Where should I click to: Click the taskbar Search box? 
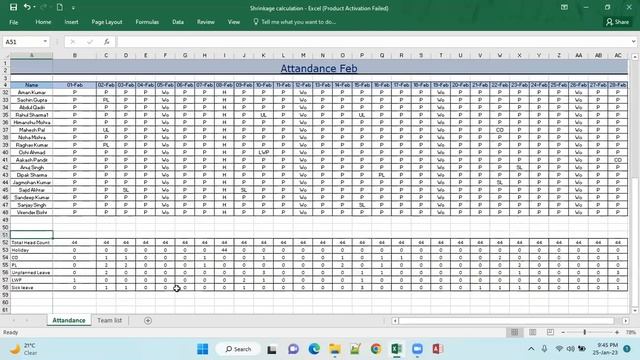pos(238,349)
